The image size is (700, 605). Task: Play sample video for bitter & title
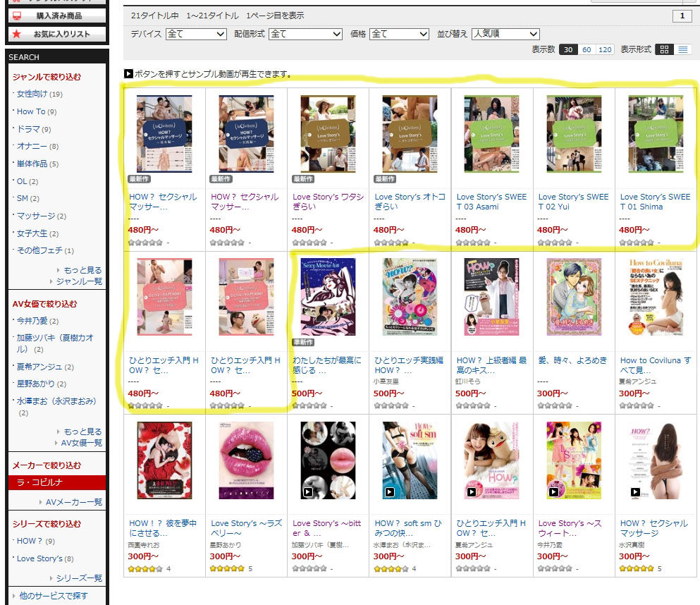tap(308, 491)
